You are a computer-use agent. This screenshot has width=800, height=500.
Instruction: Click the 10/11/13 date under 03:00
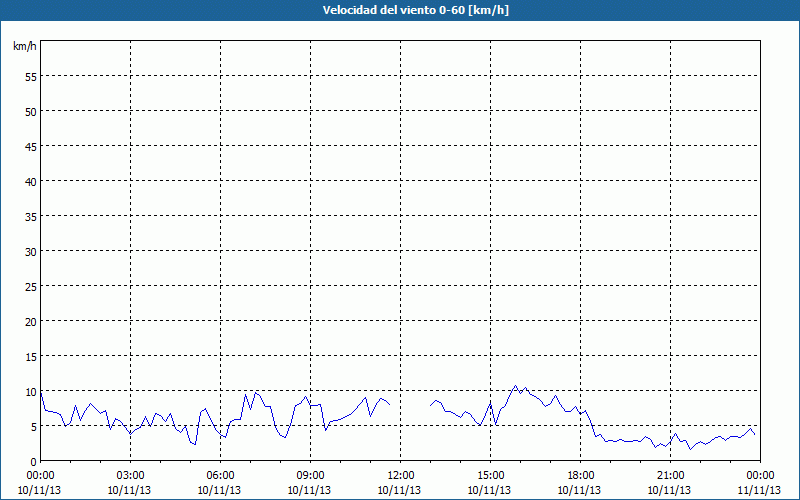point(130,490)
